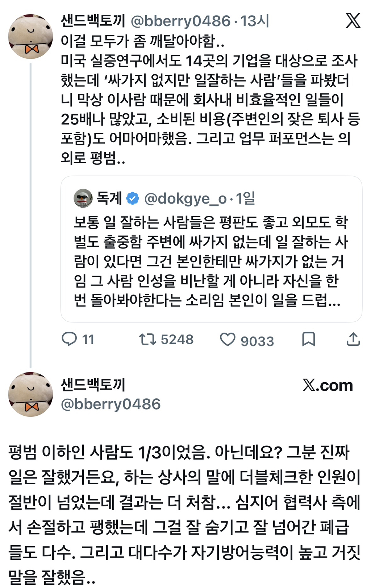Open the @bberry0486 handle under second avatar

(x=111, y=404)
